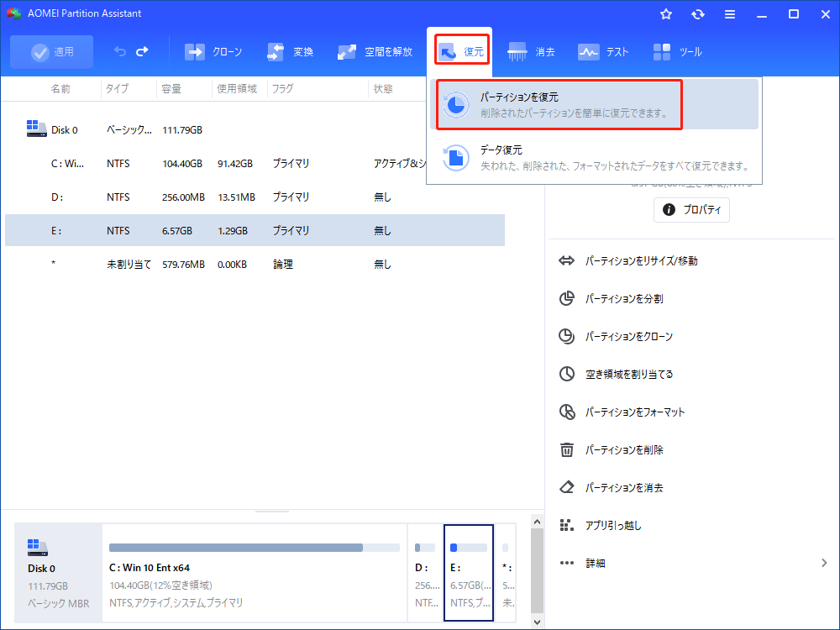Click the disk map scroll down arrow

537,622
